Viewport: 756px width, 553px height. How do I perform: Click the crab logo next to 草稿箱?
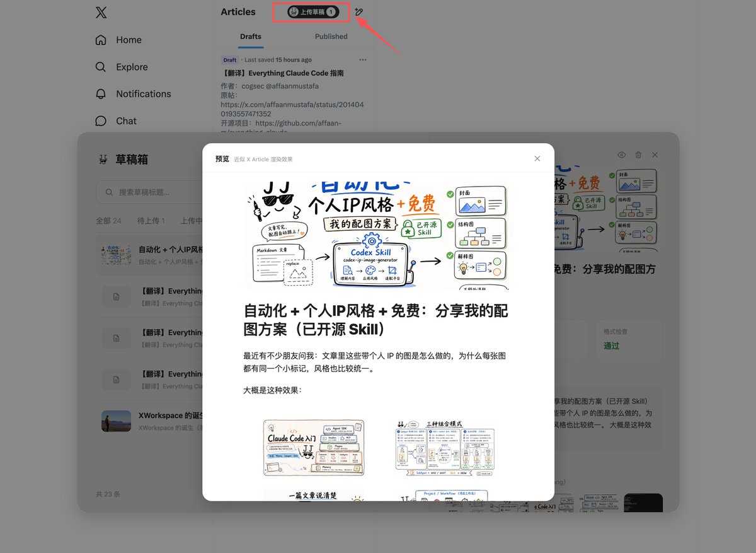click(103, 160)
